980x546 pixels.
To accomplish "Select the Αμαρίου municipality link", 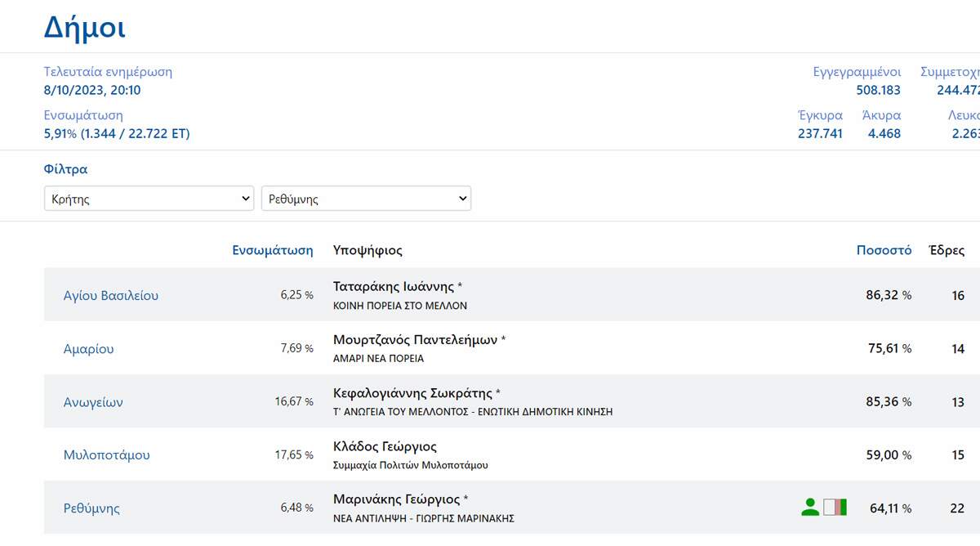I will [x=89, y=349].
